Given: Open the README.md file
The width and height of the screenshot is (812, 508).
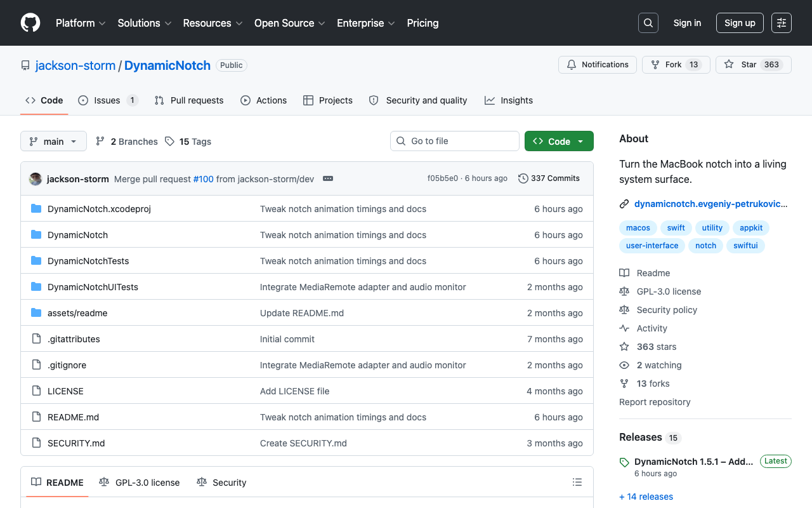Looking at the screenshot, I should (x=74, y=417).
